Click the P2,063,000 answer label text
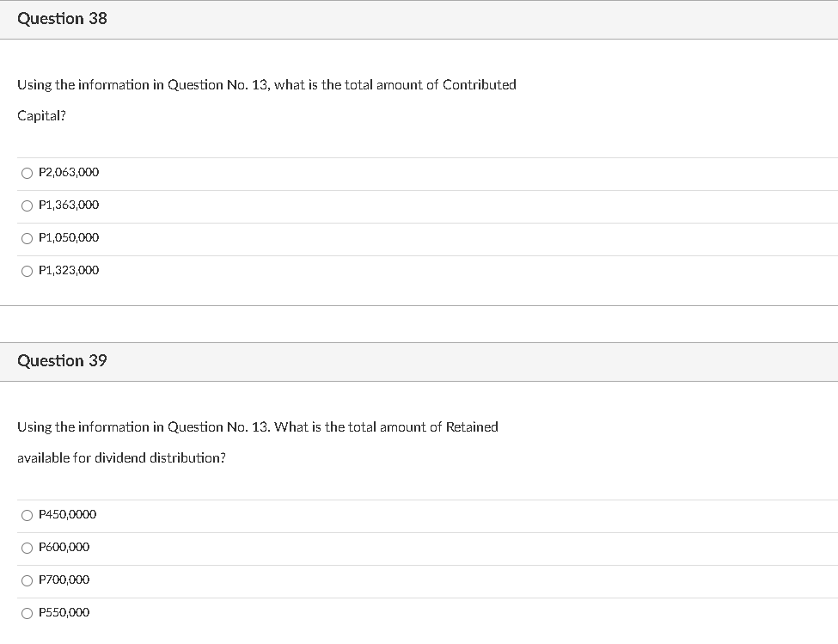Viewport: 838px width, 644px height. coord(68,172)
